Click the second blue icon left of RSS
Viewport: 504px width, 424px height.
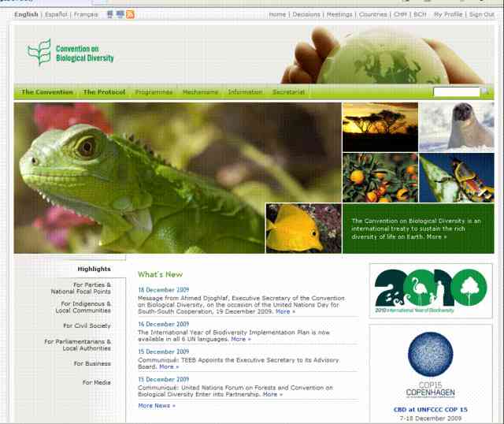120,14
